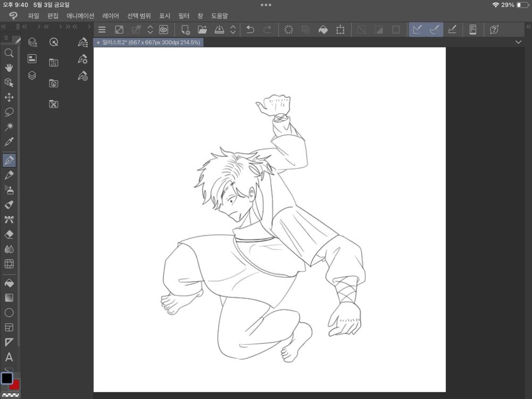
Task: Tap the iPad multitasking three-dots button
Action: coord(265,5)
